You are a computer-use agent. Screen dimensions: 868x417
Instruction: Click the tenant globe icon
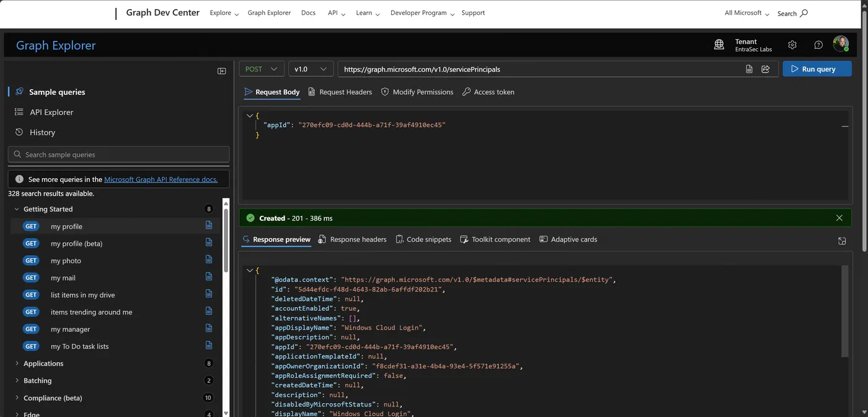coord(719,45)
